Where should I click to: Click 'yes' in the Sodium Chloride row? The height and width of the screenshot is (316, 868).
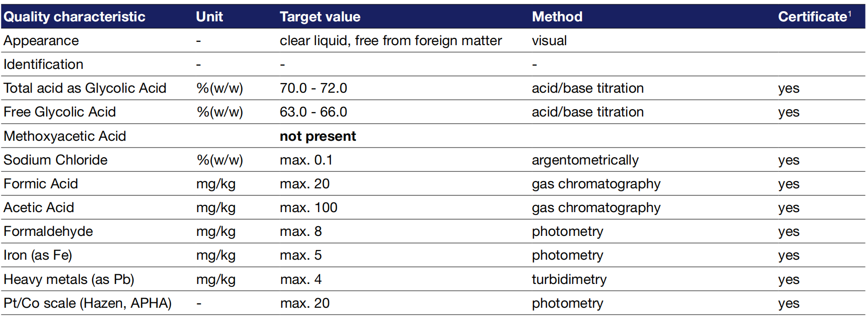(788, 160)
